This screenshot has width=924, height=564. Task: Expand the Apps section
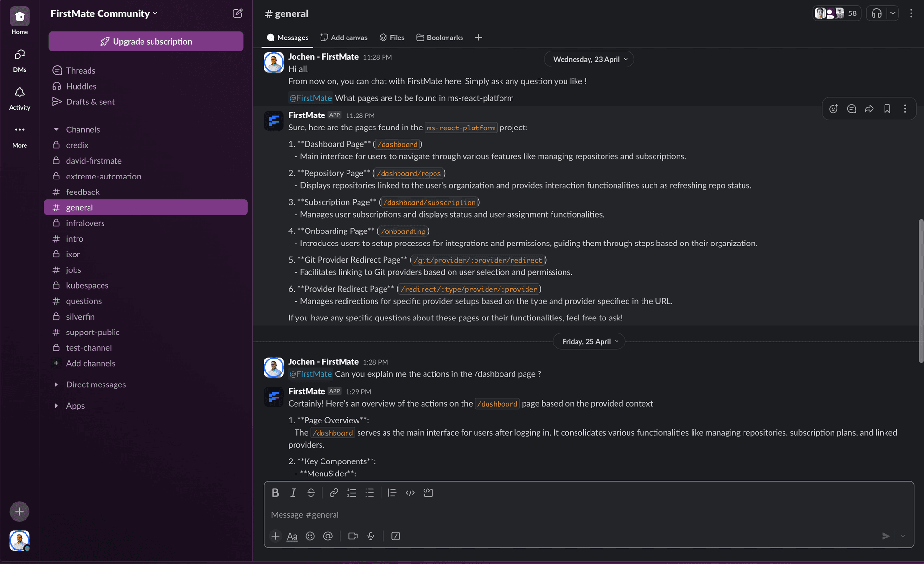point(56,406)
